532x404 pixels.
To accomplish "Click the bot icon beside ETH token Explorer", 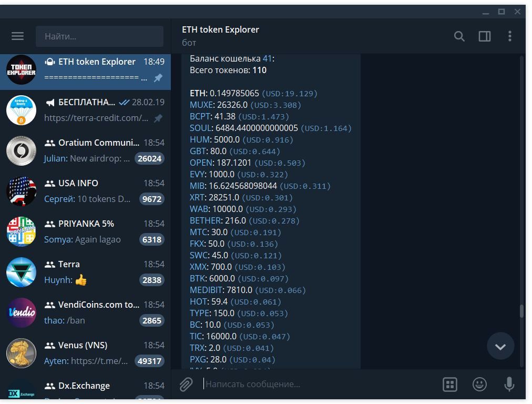I will coord(50,62).
